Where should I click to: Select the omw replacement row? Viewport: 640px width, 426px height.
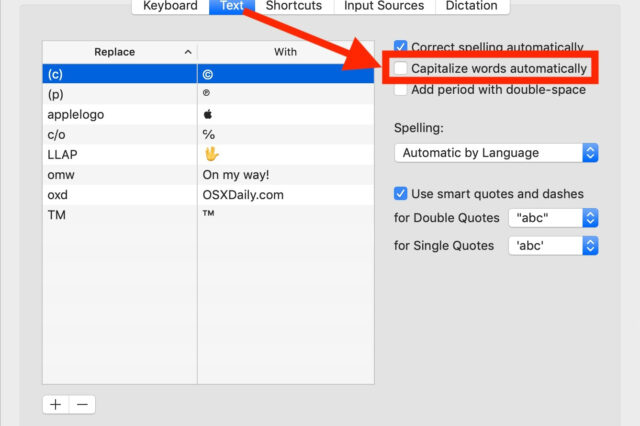click(x=208, y=175)
